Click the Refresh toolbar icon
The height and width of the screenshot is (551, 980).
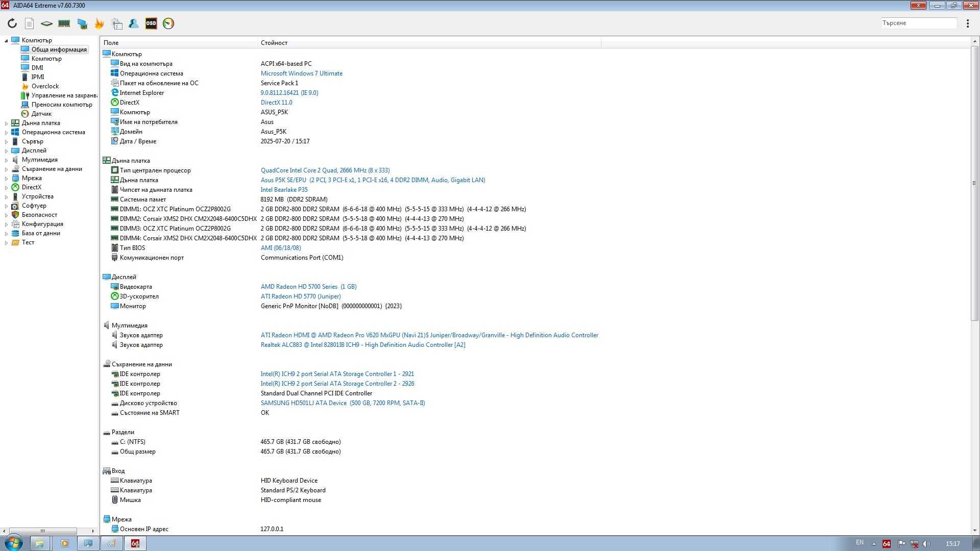pos(12,23)
